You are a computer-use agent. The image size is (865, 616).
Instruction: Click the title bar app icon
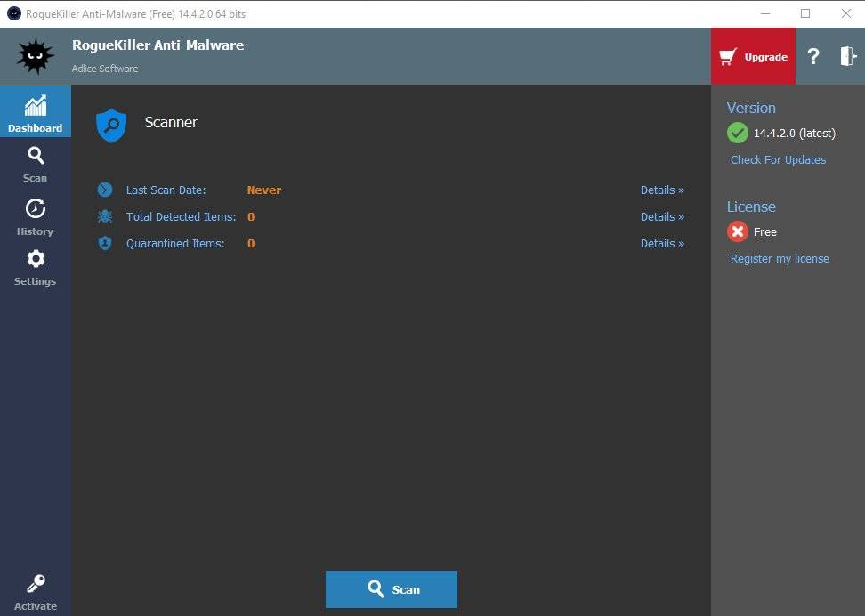tap(13, 14)
